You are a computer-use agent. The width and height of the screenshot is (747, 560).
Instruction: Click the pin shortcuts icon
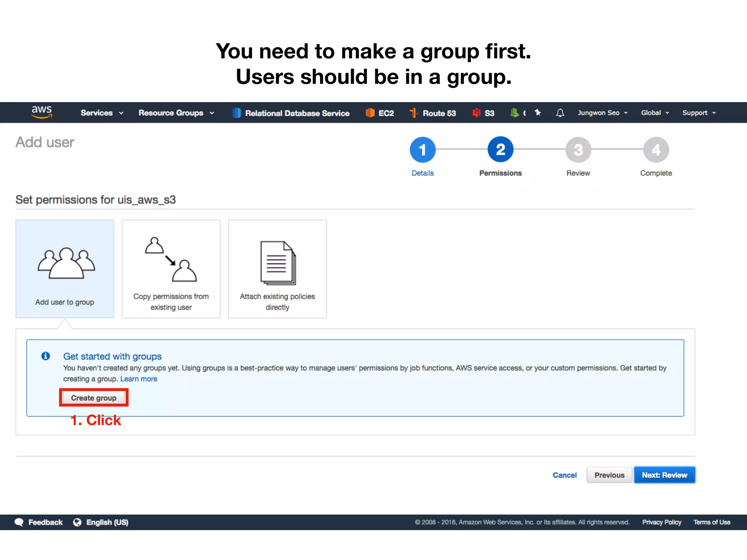point(538,113)
